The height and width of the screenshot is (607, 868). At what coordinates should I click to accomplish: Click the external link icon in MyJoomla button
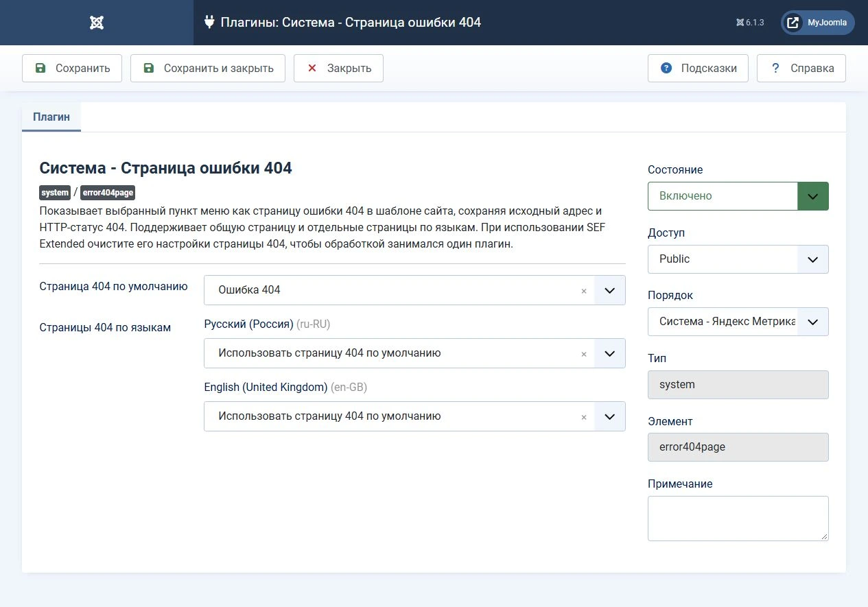(793, 23)
